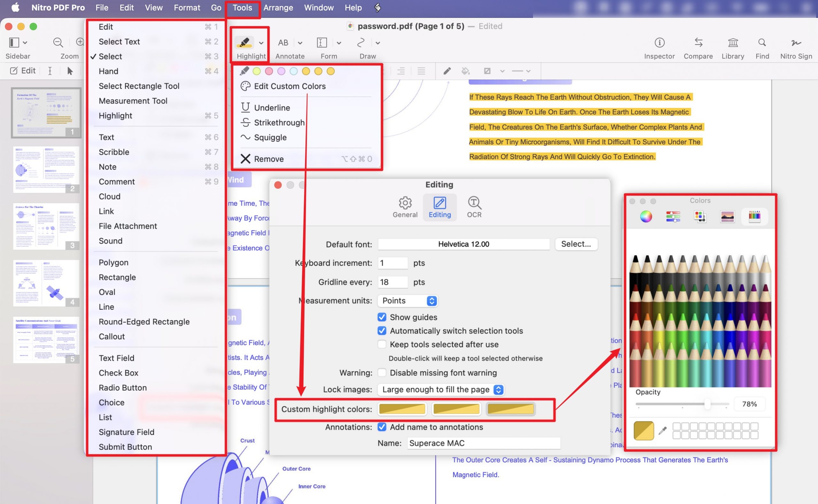Toggle Automatically switch selection tools
Viewport: 818px width, 504px height.
(x=382, y=331)
